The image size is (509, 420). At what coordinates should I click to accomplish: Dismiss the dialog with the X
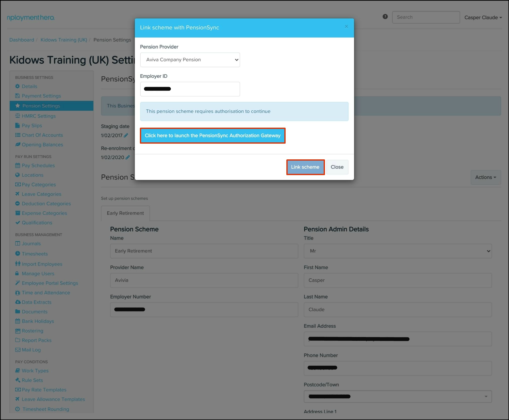pyautogui.click(x=346, y=26)
